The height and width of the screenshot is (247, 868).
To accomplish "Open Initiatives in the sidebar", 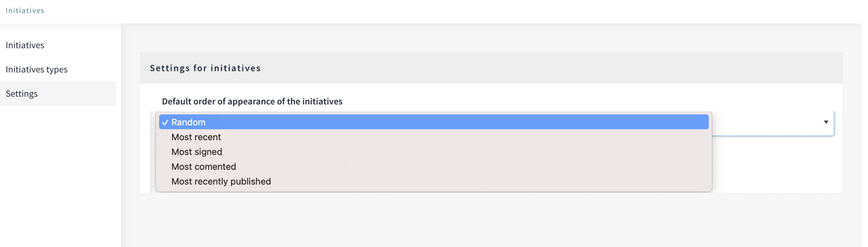I will tap(25, 45).
